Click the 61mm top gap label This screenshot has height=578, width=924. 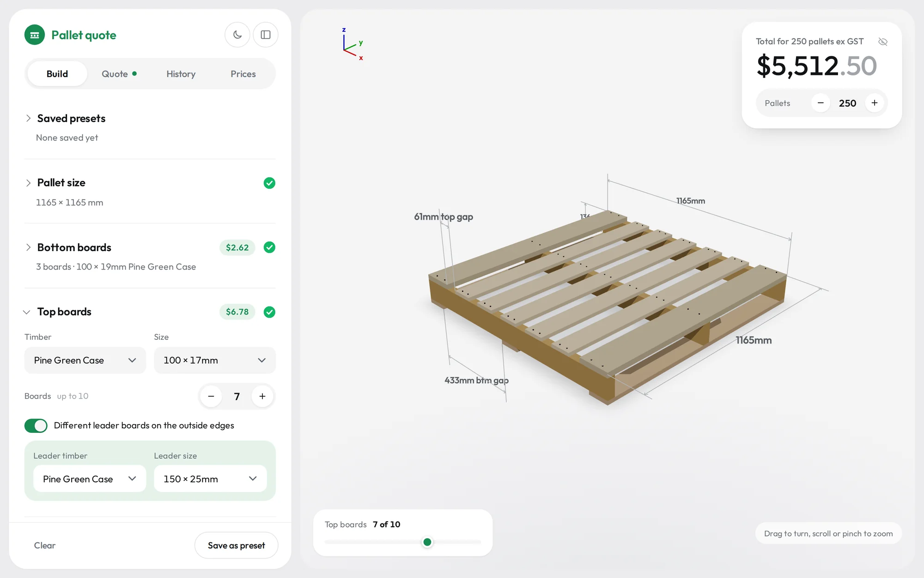coord(444,216)
